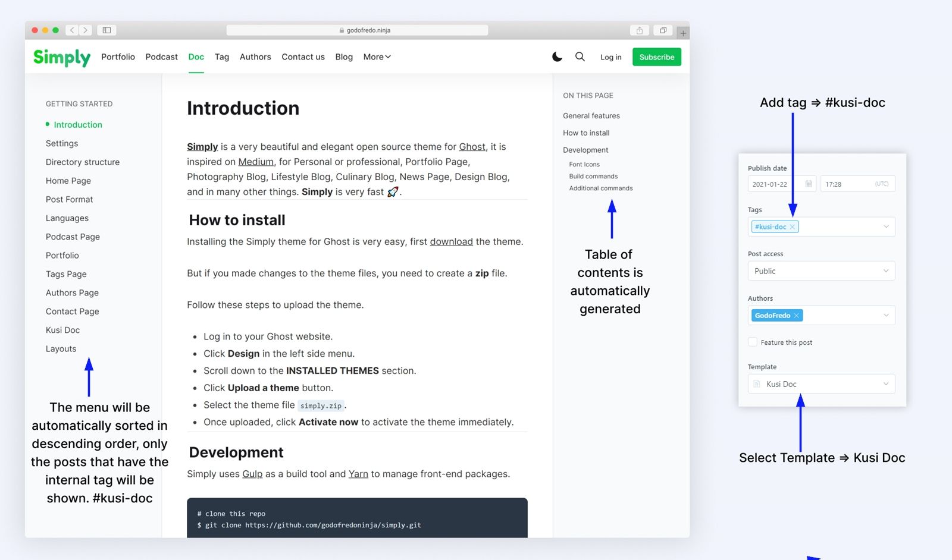
Task: Jump to Development in table of contents
Action: coord(585,150)
